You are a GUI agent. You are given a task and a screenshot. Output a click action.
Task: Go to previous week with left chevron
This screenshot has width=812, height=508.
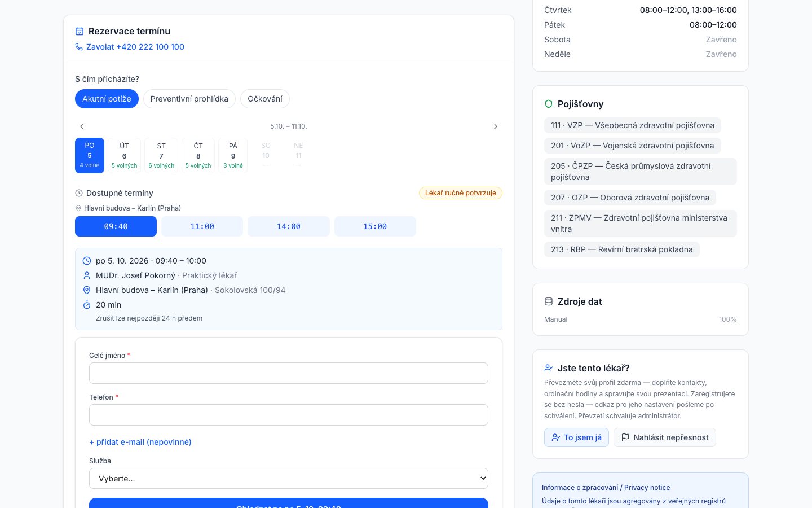coord(82,126)
